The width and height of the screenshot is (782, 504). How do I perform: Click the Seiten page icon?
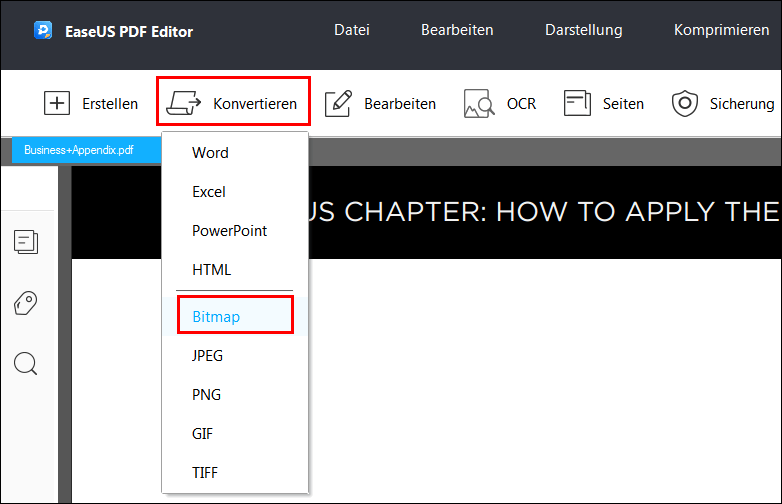577,103
